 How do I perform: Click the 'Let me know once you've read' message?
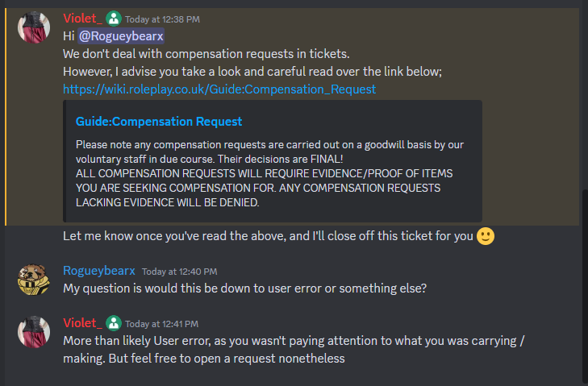point(269,237)
